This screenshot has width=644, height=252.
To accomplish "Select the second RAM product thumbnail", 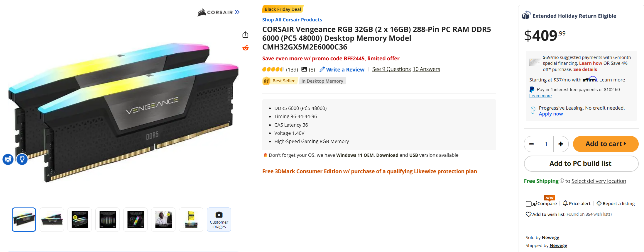I will [52, 219].
